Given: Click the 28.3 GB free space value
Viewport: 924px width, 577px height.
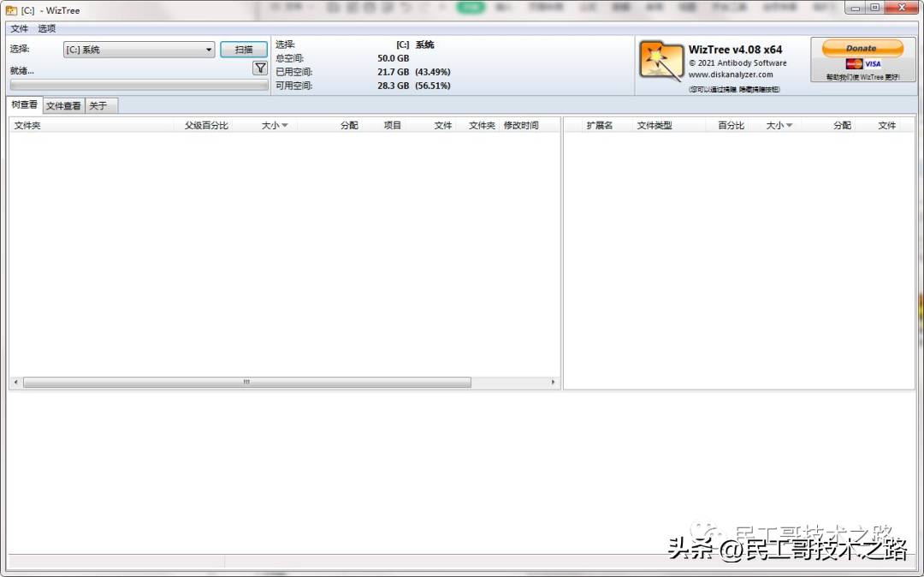Looking at the screenshot, I should (393, 86).
